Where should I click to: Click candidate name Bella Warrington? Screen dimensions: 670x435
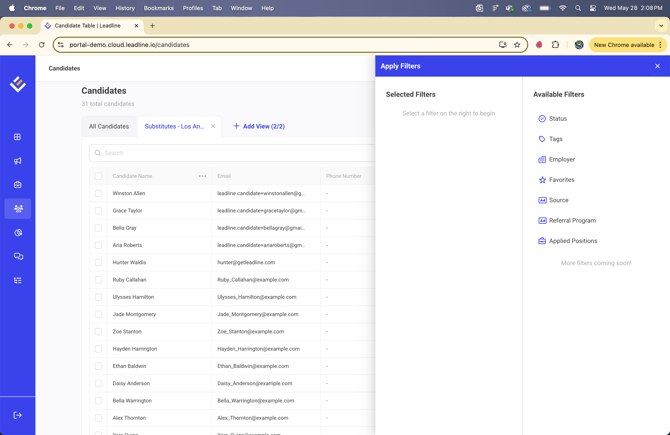tap(132, 401)
